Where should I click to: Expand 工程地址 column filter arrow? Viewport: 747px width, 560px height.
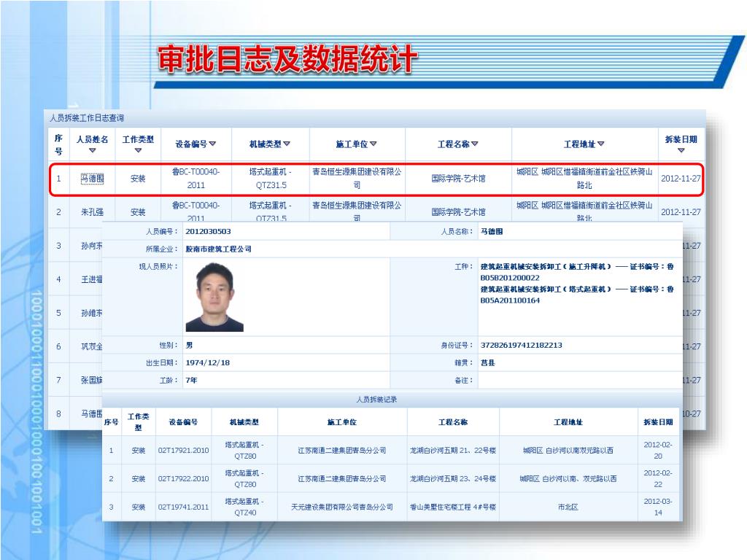[600, 144]
